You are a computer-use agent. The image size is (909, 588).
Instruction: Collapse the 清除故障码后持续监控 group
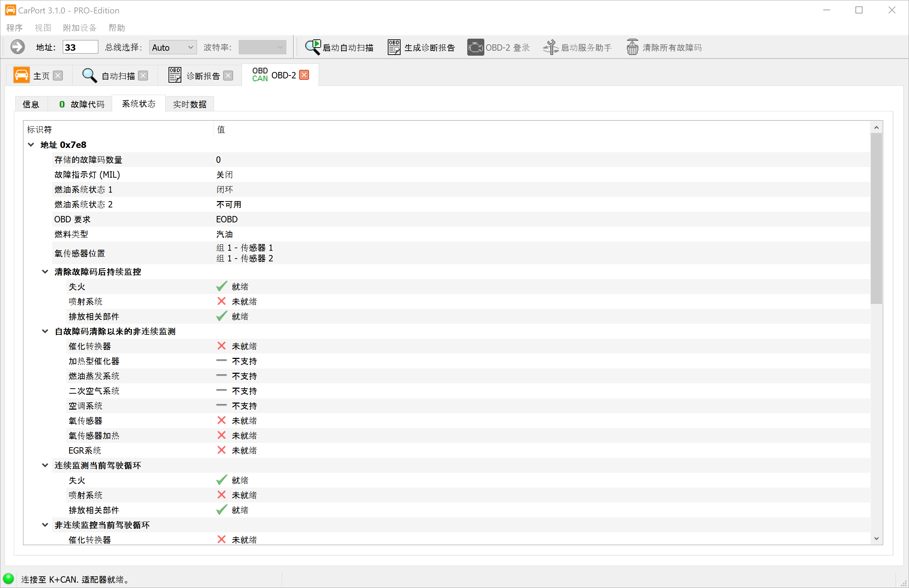click(45, 272)
